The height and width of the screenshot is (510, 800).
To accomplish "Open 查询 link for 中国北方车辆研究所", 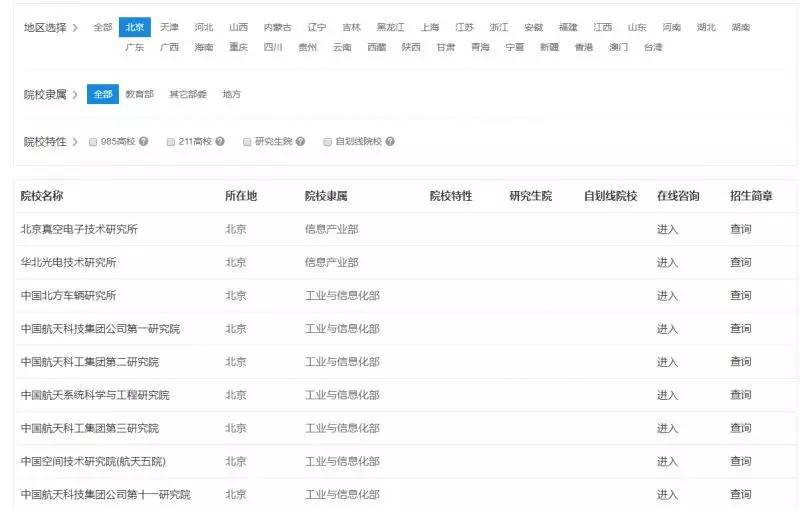I will (740, 295).
